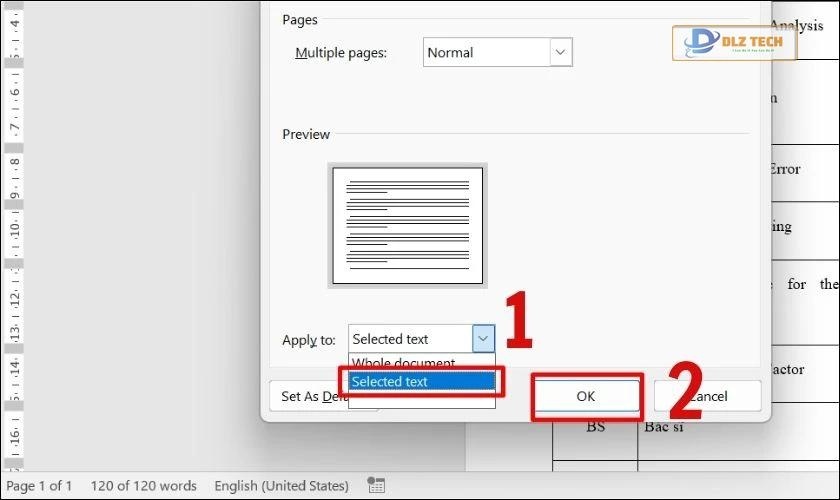Image resolution: width=840 pixels, height=500 pixels.
Task: Expand the Apply to dropdown arrow
Action: point(483,339)
